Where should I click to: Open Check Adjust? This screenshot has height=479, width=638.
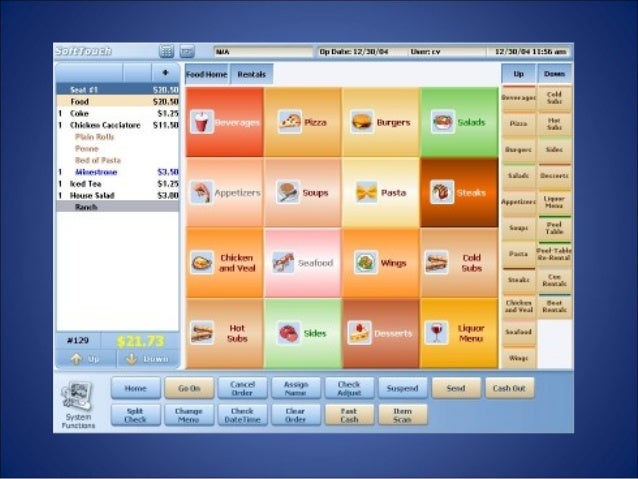[349, 388]
